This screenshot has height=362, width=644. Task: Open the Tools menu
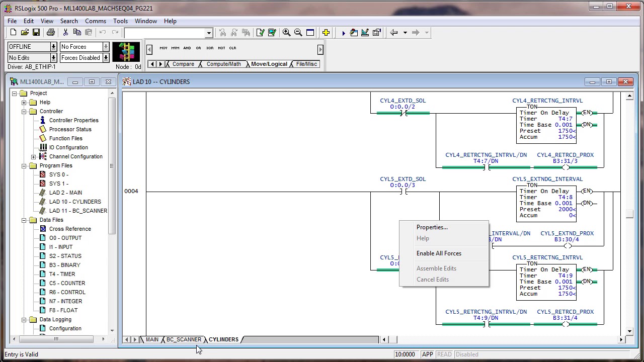click(x=120, y=21)
